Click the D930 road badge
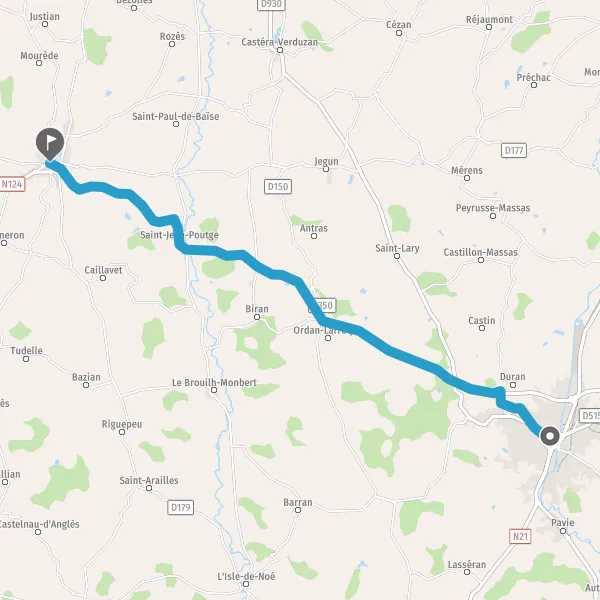Viewport: 600px width, 600px height. tap(271, 4)
